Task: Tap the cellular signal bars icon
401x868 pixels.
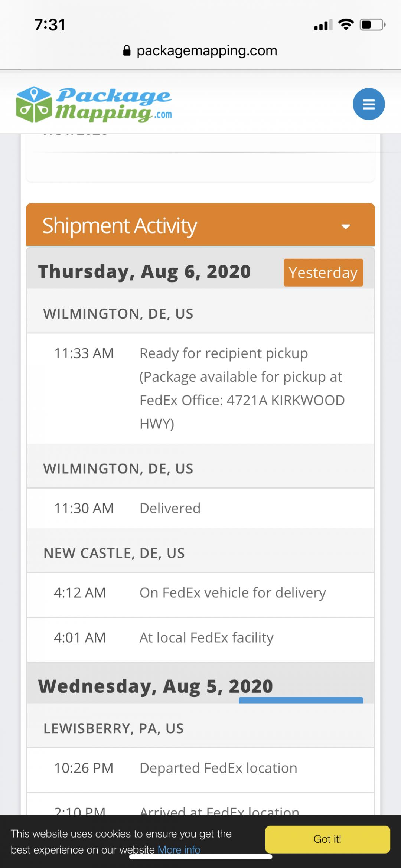Action: coord(323,25)
